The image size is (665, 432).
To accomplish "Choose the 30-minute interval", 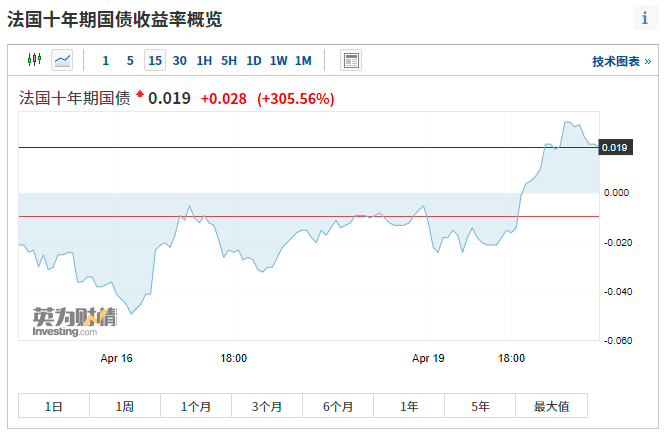I will coord(180,60).
